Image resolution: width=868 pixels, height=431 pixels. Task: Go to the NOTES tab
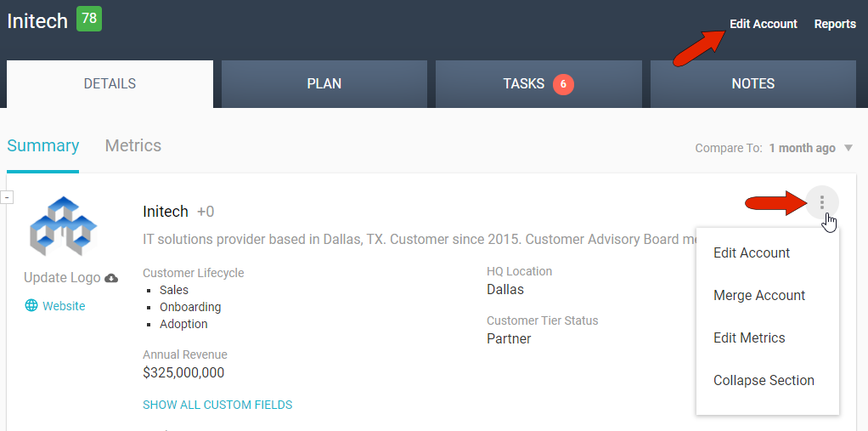tap(752, 84)
